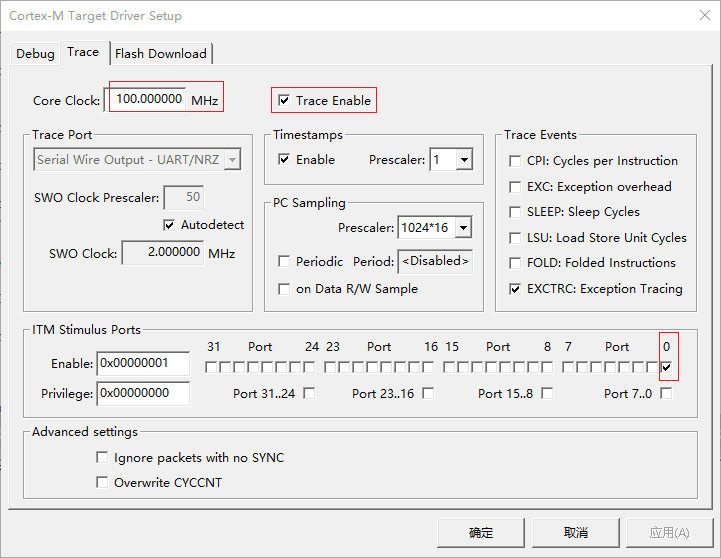Enable CPI Cycles per Instruction event
The image size is (721, 558).
(515, 161)
